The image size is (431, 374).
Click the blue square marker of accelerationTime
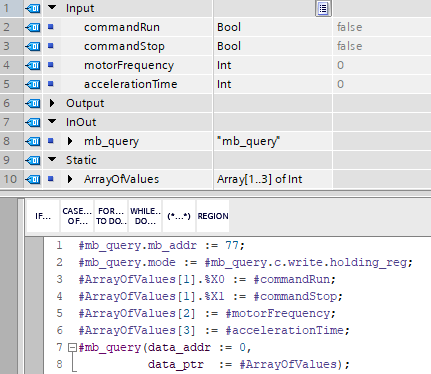[x=51, y=84]
